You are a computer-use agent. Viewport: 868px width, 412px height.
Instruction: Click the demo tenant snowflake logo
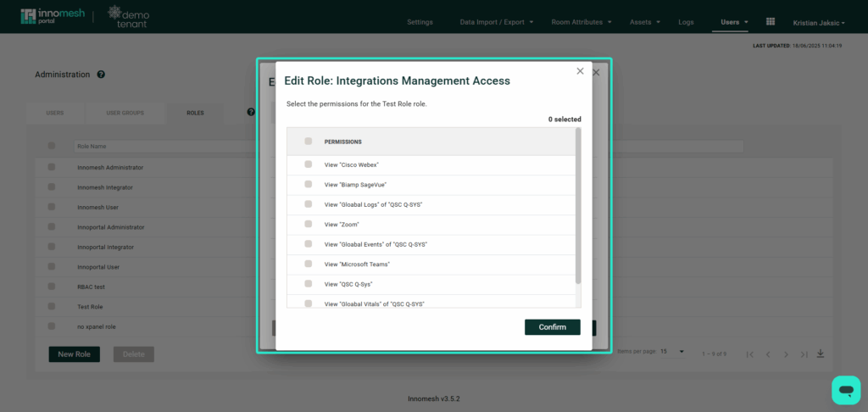129,17
